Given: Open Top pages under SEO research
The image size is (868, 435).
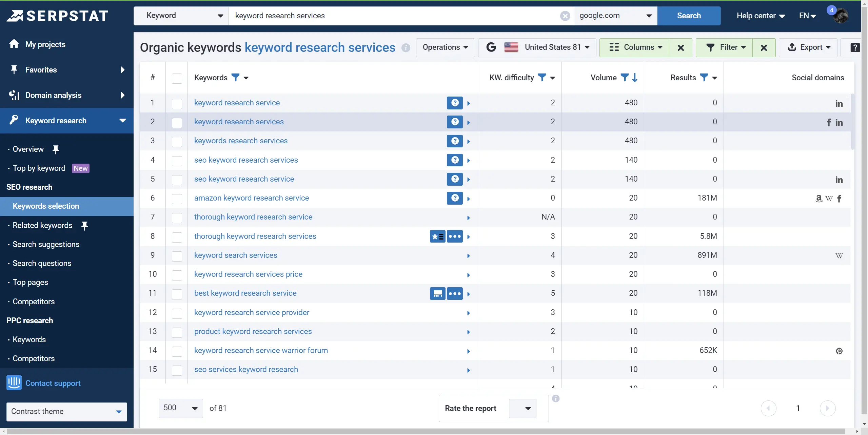Looking at the screenshot, I should [30, 282].
